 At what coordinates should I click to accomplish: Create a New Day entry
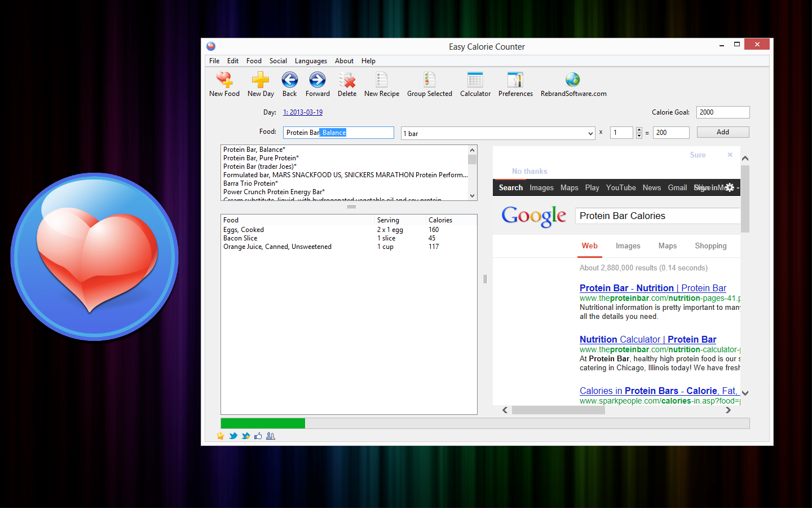coord(261,80)
